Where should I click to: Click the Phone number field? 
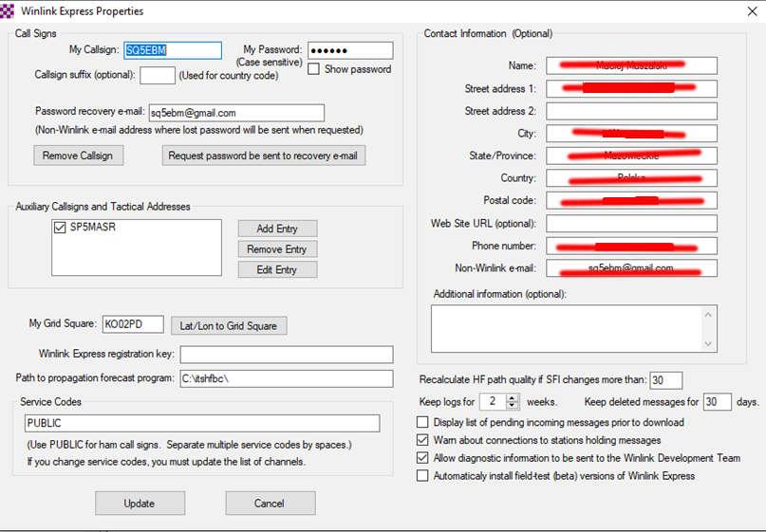pyautogui.click(x=631, y=246)
